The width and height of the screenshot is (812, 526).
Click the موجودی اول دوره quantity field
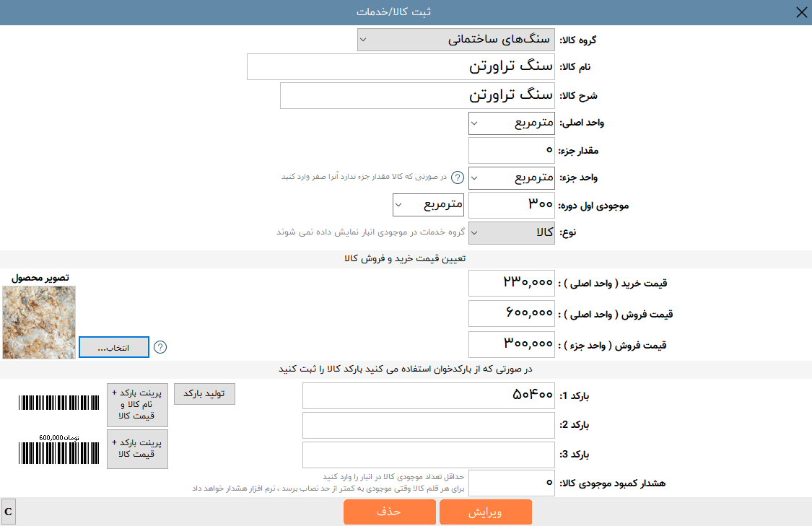(x=512, y=206)
